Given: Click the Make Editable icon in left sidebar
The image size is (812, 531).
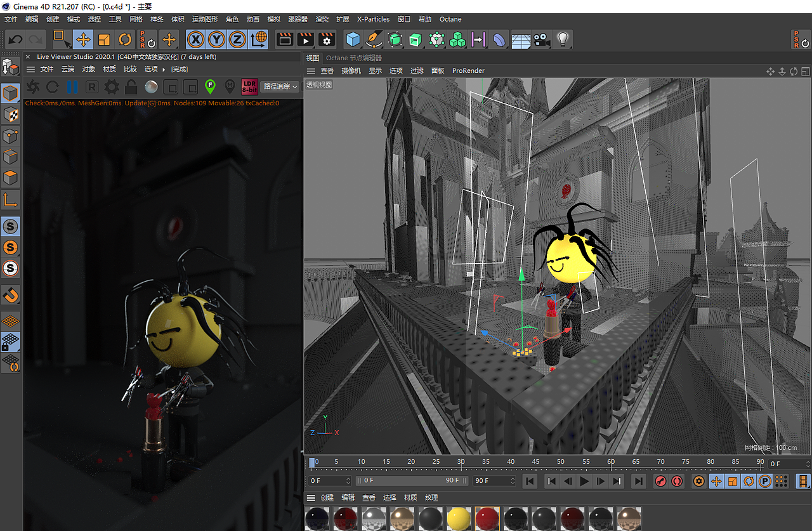Looking at the screenshot, I should pos(10,66).
